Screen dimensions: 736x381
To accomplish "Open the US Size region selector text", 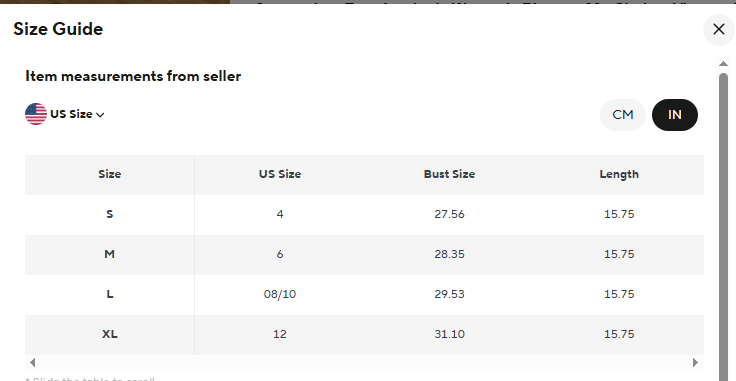I will (x=71, y=114).
